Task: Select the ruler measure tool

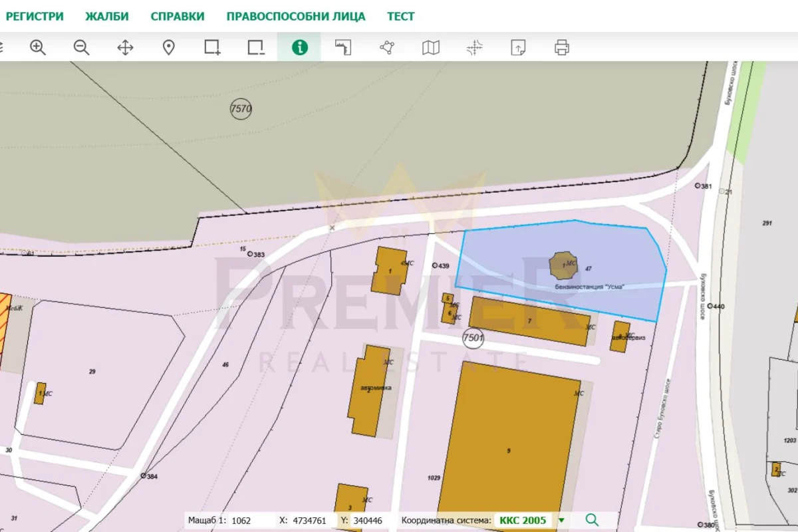Action: [x=343, y=47]
